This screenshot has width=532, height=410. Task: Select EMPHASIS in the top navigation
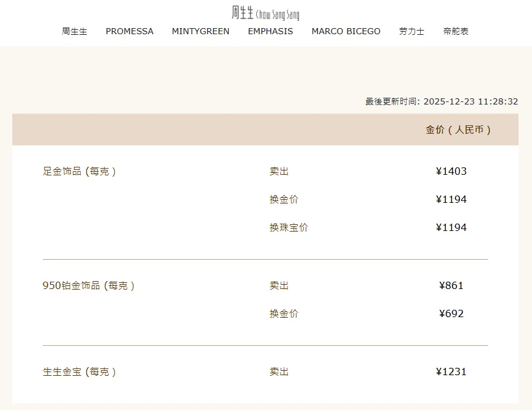270,31
